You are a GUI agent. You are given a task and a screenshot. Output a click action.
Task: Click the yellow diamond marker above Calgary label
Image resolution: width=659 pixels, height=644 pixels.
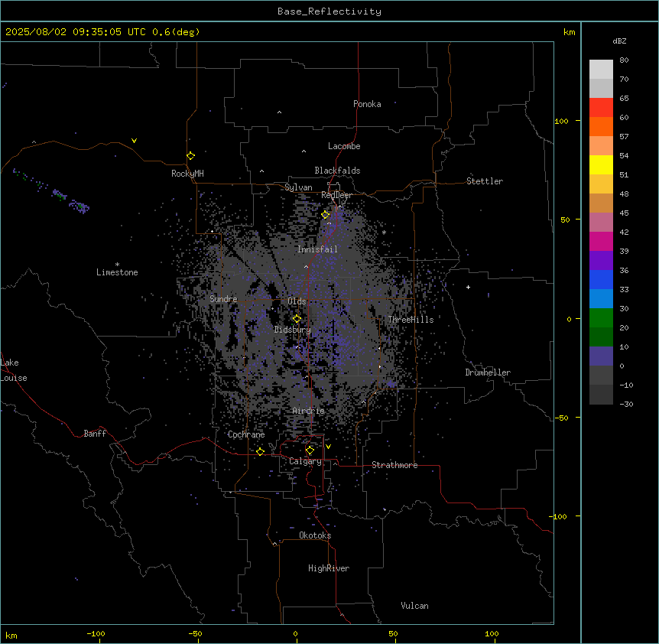310,450
